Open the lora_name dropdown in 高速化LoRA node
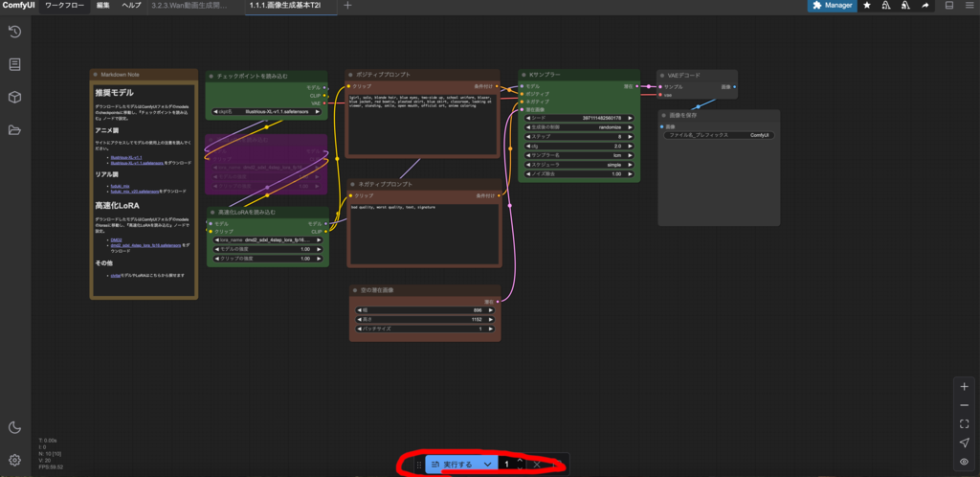The width and height of the screenshot is (980, 477). coord(267,239)
